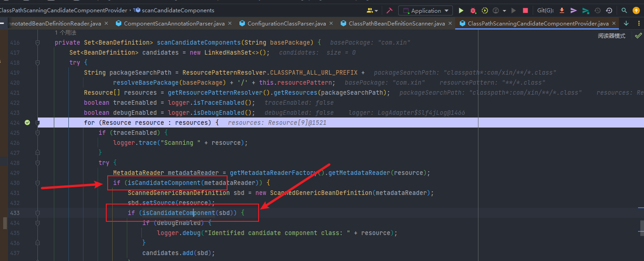644x261 pixels.
Task: Open the '1 个用法' usages hint
Action: 65,33
